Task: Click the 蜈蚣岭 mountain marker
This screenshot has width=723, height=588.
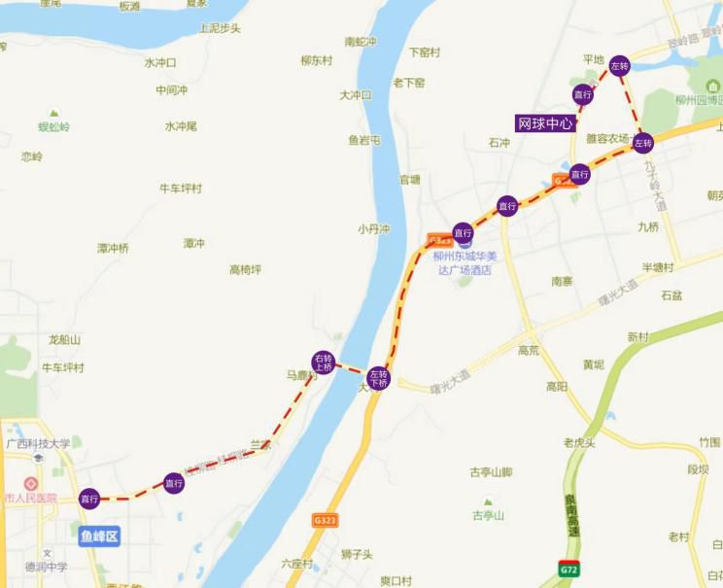Action: (x=54, y=113)
